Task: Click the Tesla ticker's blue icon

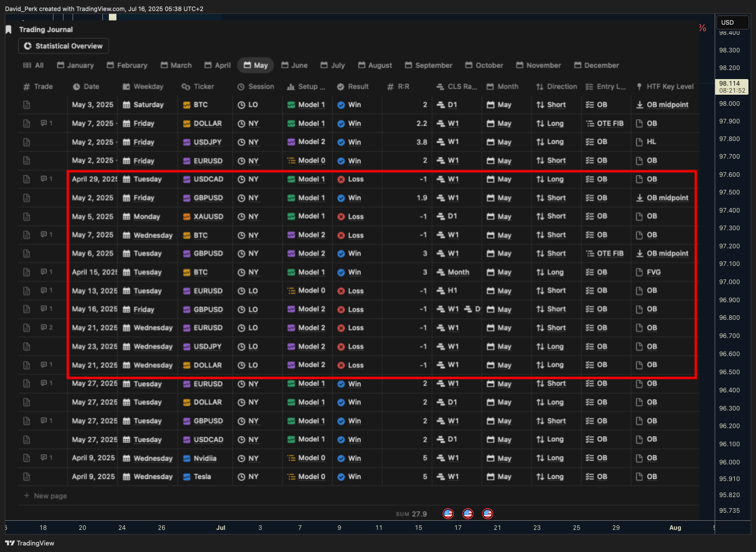Action: point(186,476)
